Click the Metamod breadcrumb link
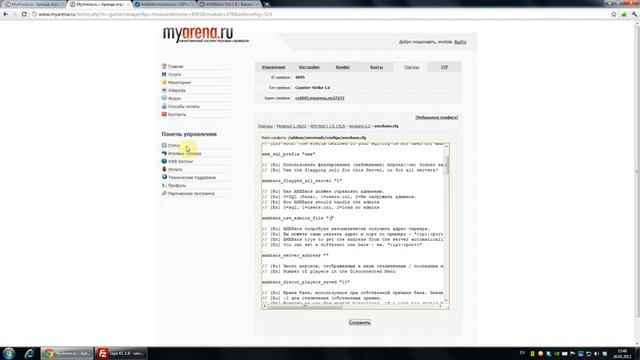The width and height of the screenshot is (640, 360). 291,126
